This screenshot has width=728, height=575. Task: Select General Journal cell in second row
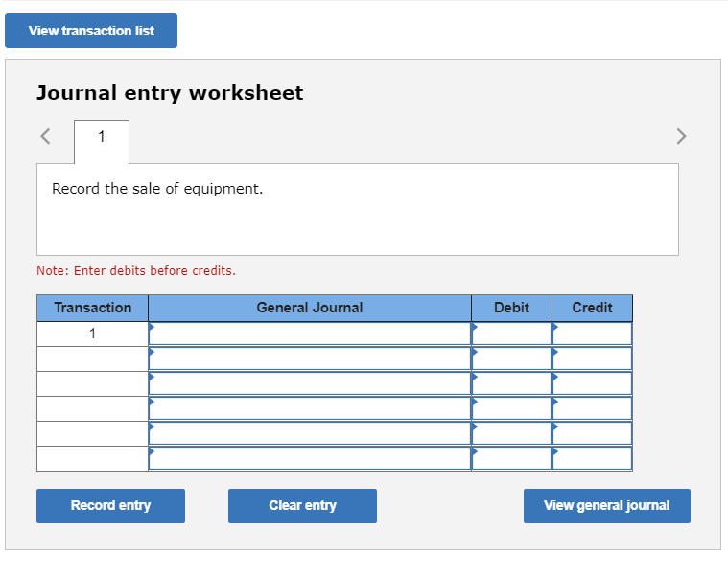310,359
